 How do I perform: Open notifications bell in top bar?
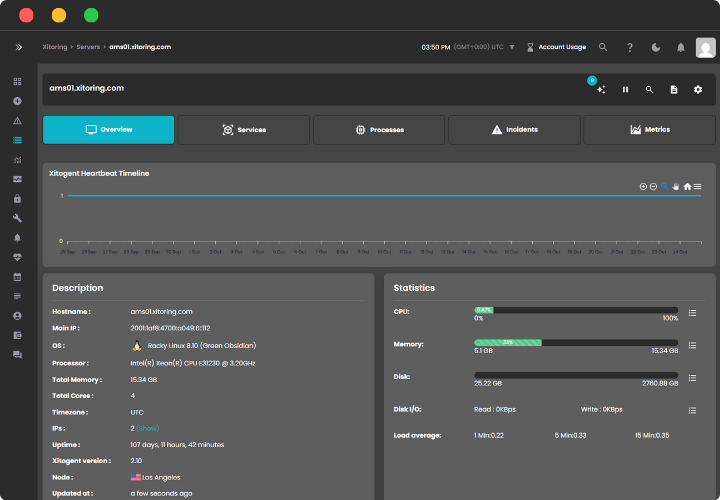681,47
